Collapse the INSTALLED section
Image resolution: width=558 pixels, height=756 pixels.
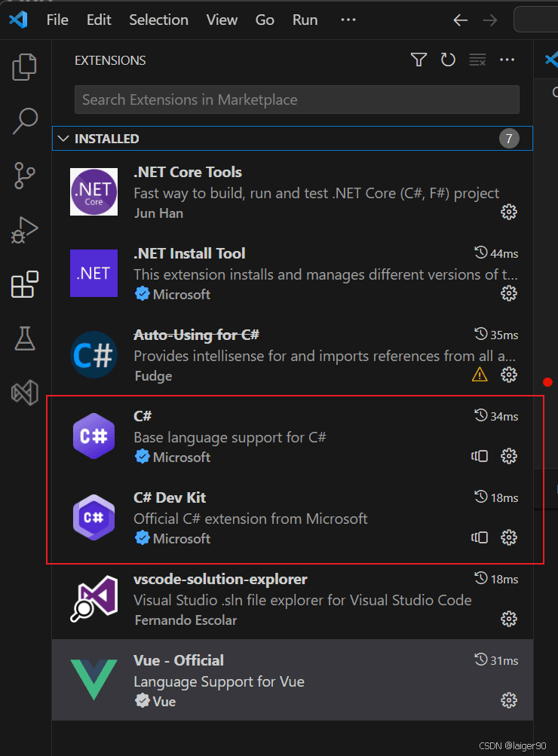point(63,139)
